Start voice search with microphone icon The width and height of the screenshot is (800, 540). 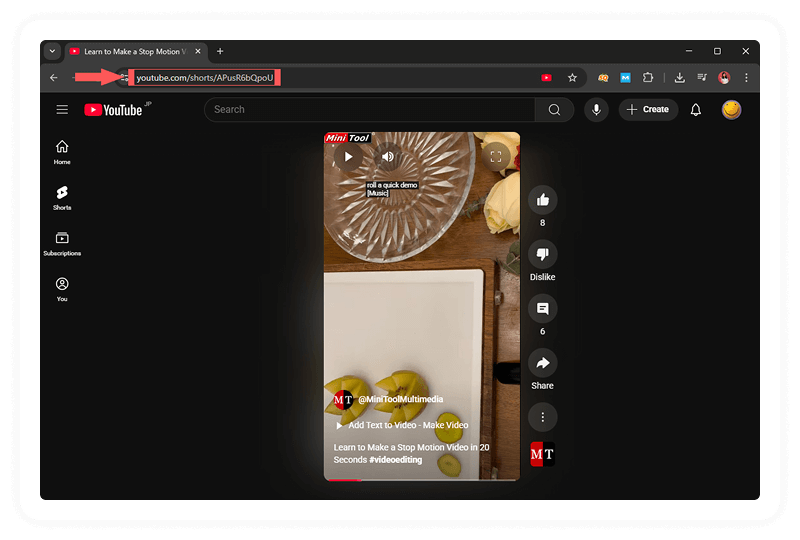point(596,110)
